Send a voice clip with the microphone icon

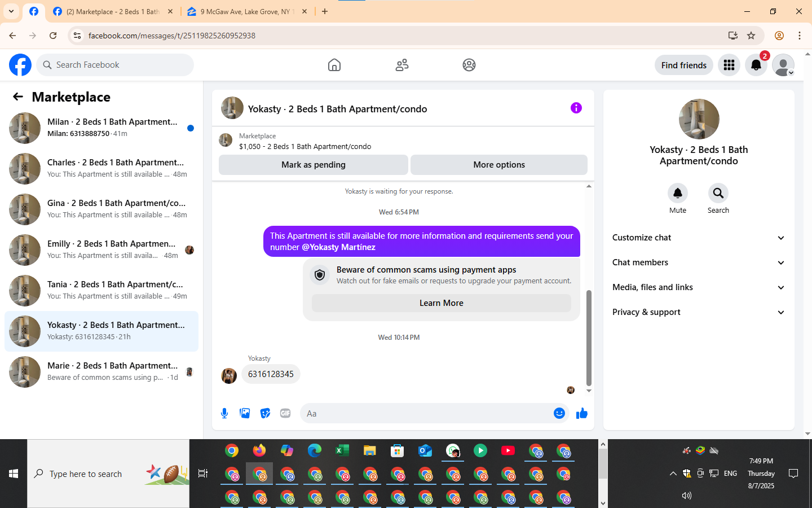[x=224, y=413]
